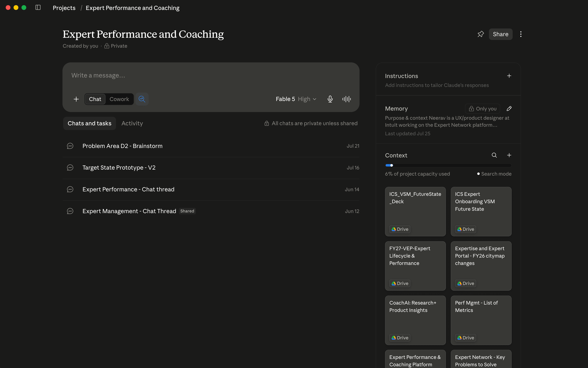Click the Shared badge on Expert Management
The width and height of the screenshot is (588, 368).
pos(187,211)
